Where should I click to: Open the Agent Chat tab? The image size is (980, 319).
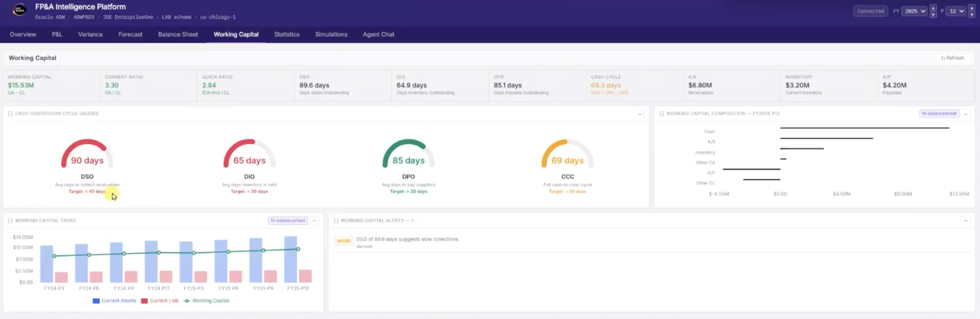point(378,35)
